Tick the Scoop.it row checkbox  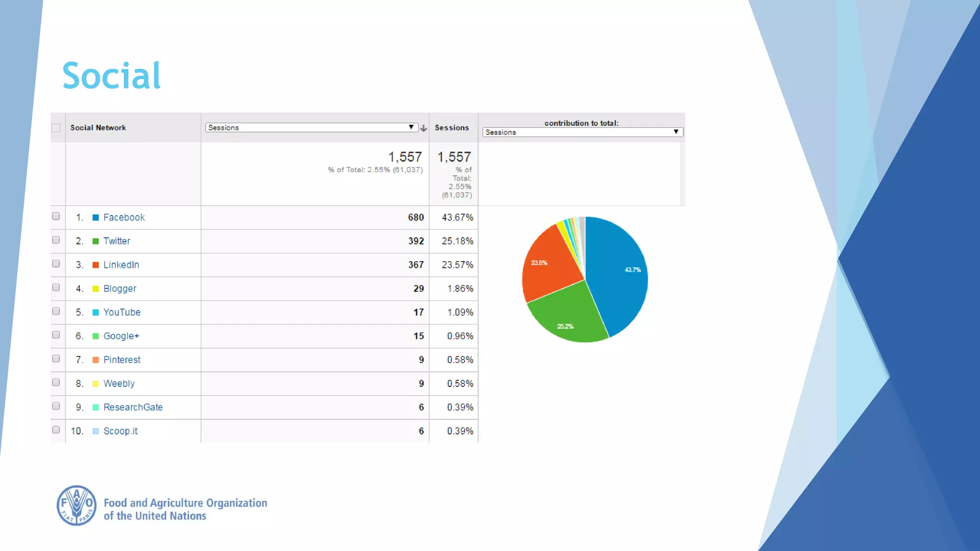[x=56, y=430]
